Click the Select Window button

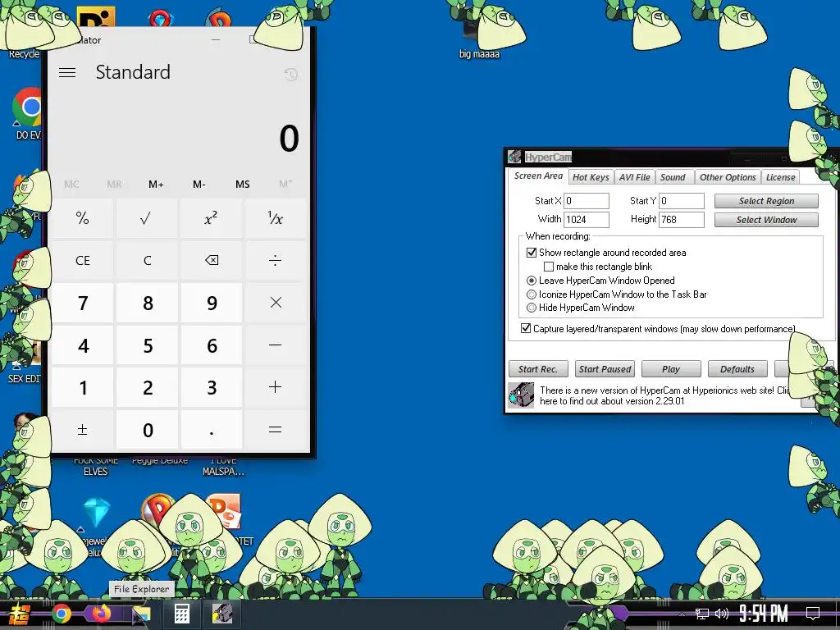pyautogui.click(x=766, y=220)
